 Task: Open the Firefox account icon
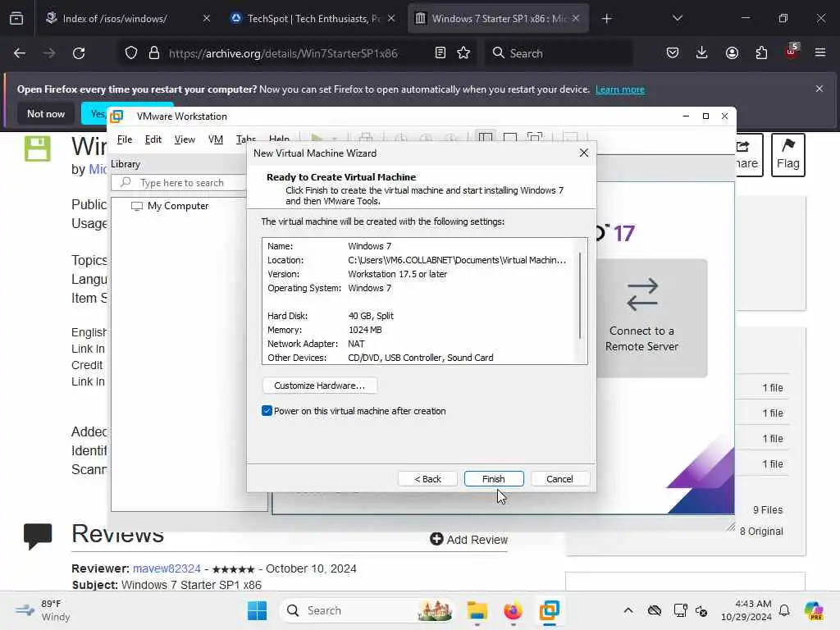(x=732, y=53)
